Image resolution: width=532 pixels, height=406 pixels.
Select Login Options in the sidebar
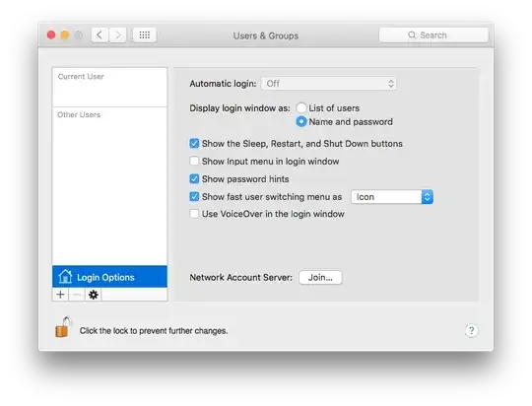(109, 277)
